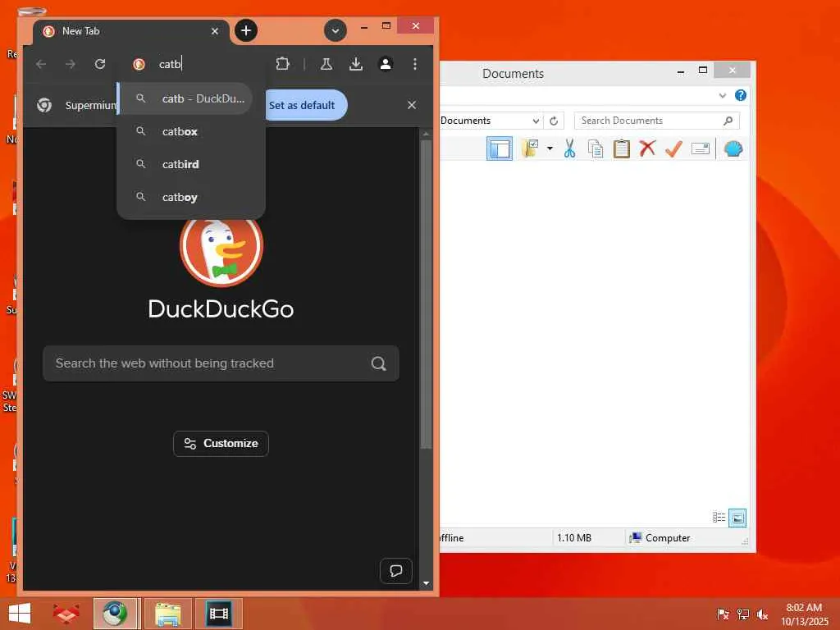Click the Set as default button
The height and width of the screenshot is (630, 840).
[x=306, y=105]
